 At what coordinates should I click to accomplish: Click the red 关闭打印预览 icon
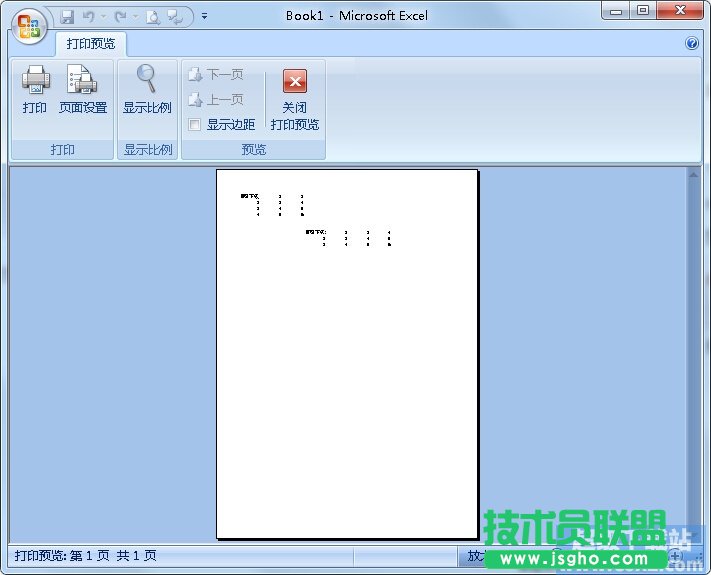[x=294, y=81]
